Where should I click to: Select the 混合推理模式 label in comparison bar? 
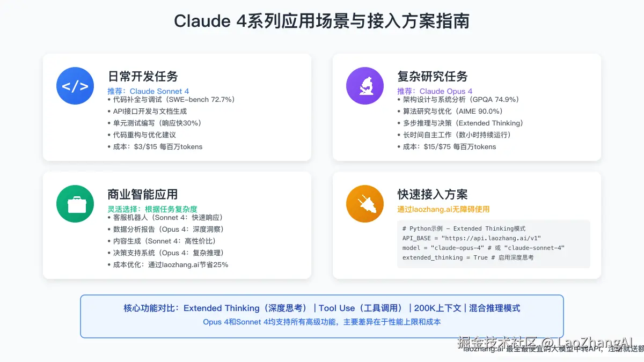pos(494,308)
